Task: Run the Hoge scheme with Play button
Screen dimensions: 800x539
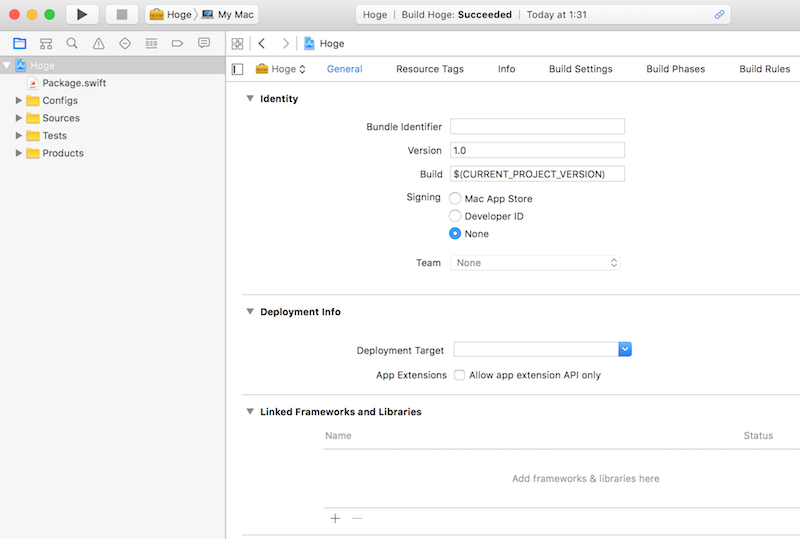Action: point(82,14)
